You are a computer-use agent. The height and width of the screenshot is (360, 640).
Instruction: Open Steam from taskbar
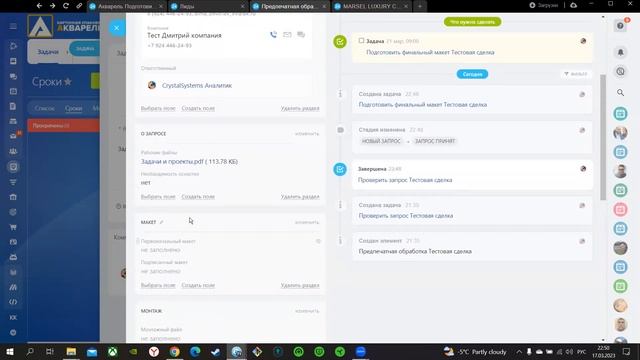(216, 352)
